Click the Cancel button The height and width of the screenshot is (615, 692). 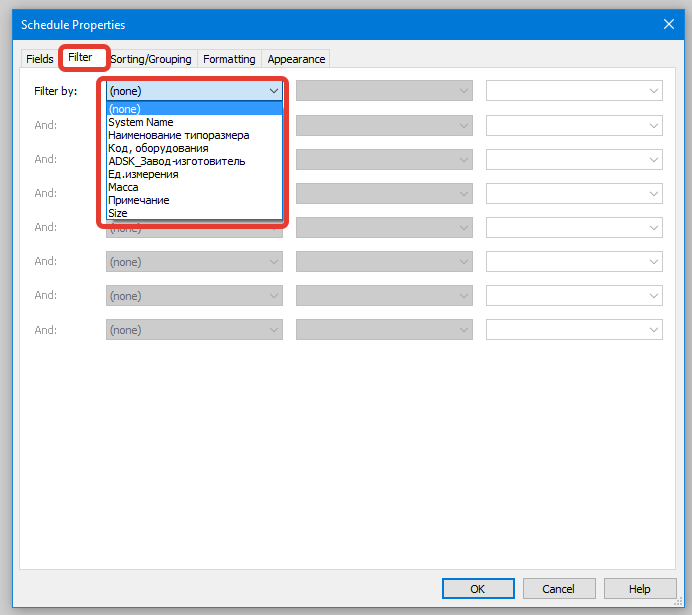pos(559,589)
